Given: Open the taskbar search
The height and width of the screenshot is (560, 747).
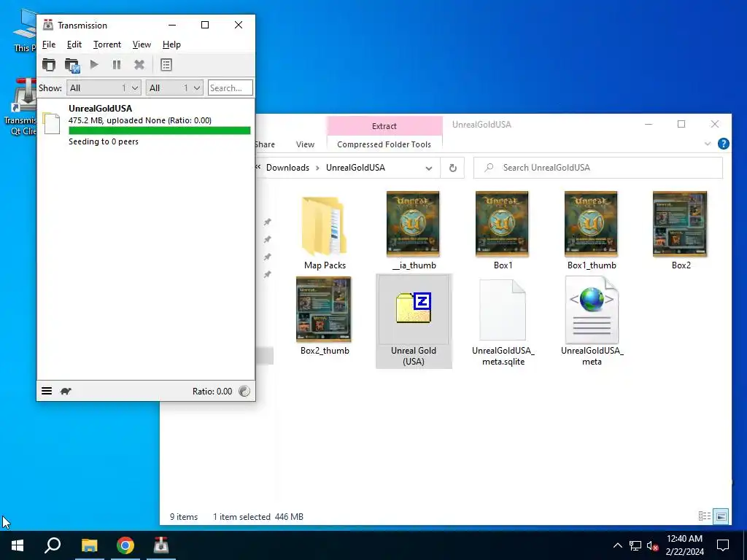Looking at the screenshot, I should (53, 545).
